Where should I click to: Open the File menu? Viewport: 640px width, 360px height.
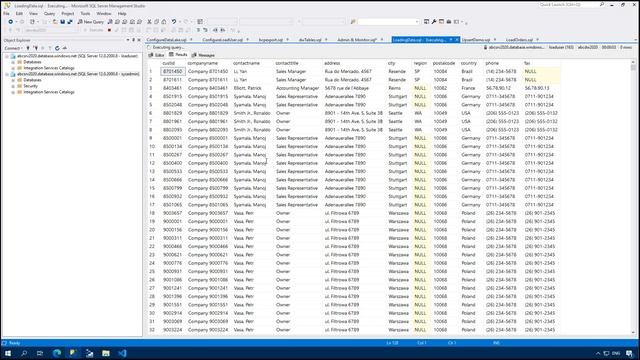(6, 13)
